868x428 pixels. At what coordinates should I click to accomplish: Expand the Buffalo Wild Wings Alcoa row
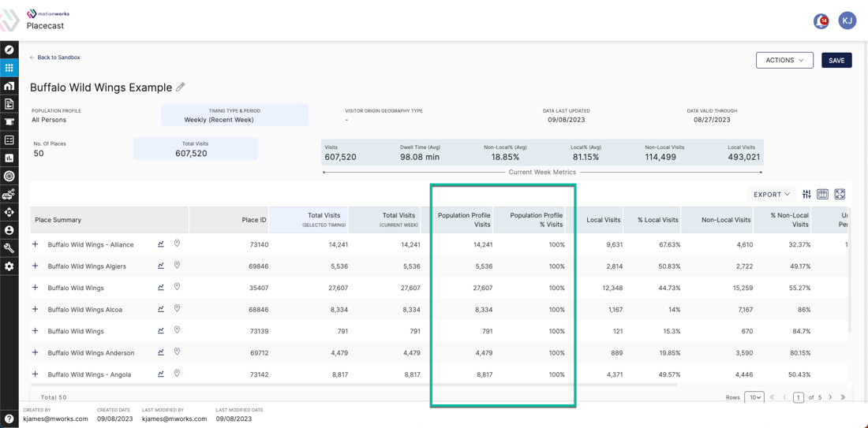36,309
